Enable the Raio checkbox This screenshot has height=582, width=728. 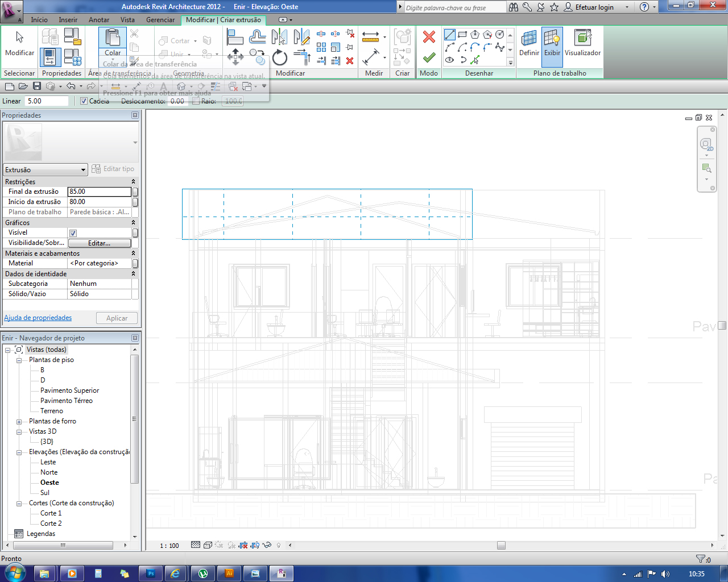coord(196,101)
